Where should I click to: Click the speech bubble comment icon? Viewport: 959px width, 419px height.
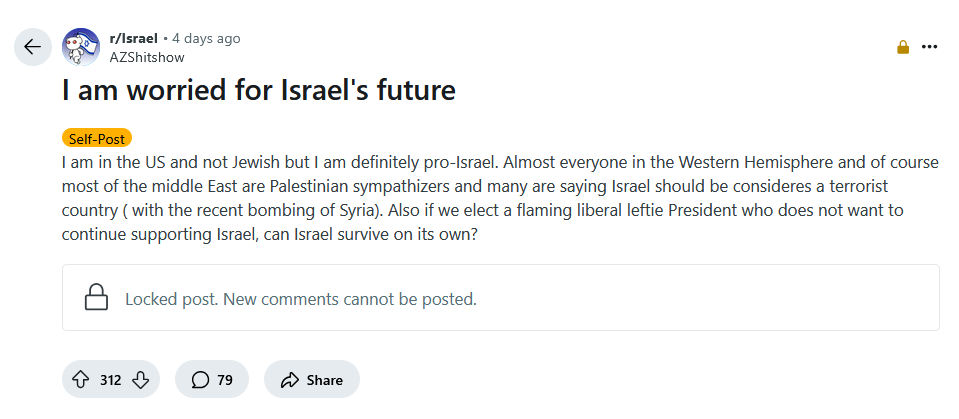200,380
